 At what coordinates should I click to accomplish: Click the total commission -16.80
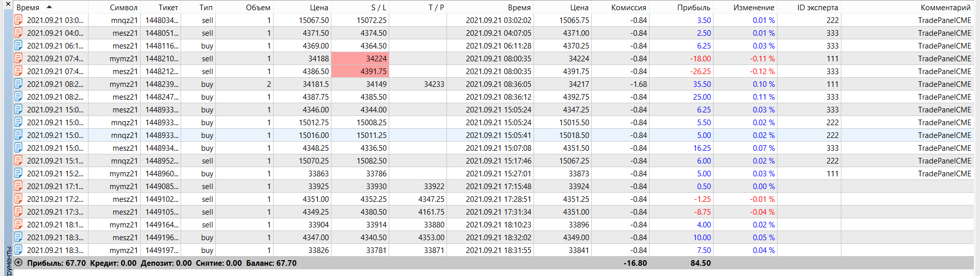point(635,263)
